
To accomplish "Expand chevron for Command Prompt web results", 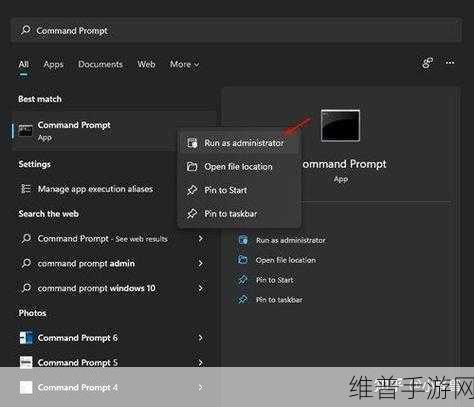I will point(200,239).
